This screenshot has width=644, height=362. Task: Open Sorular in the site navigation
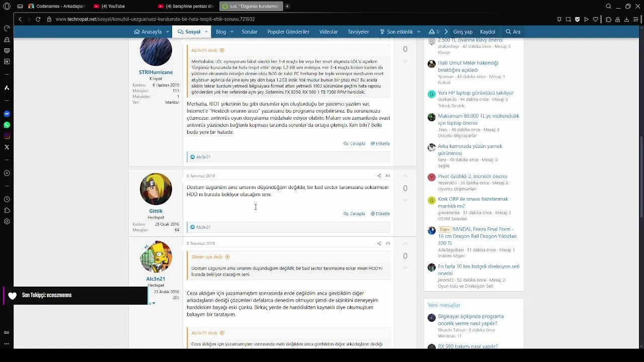(x=250, y=32)
